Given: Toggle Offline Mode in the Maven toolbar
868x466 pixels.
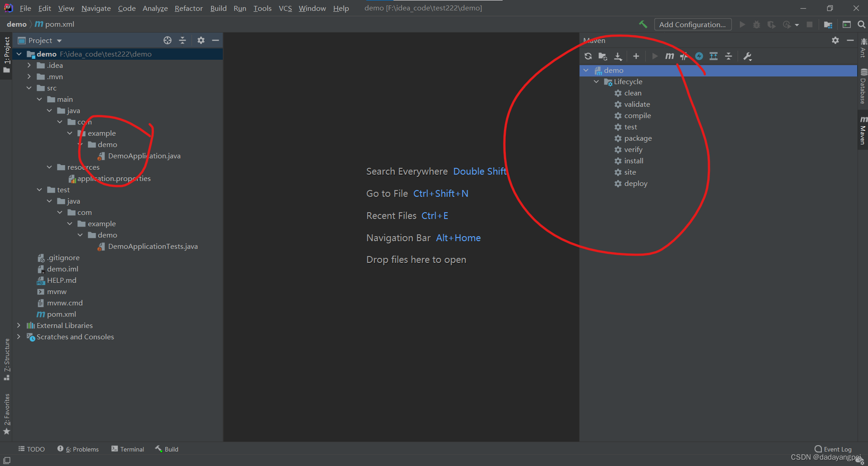Looking at the screenshot, I should pos(684,56).
